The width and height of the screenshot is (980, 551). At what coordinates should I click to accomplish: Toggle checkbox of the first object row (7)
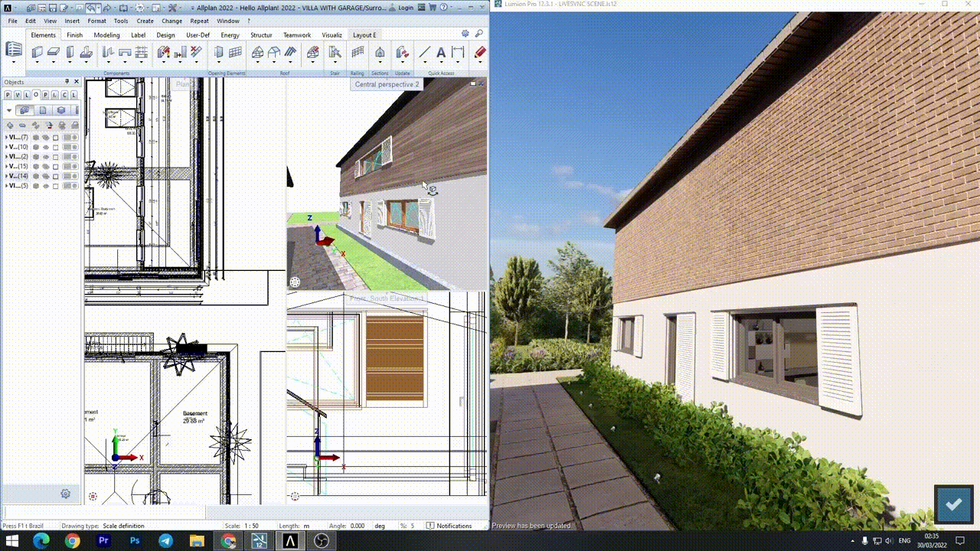pos(55,137)
